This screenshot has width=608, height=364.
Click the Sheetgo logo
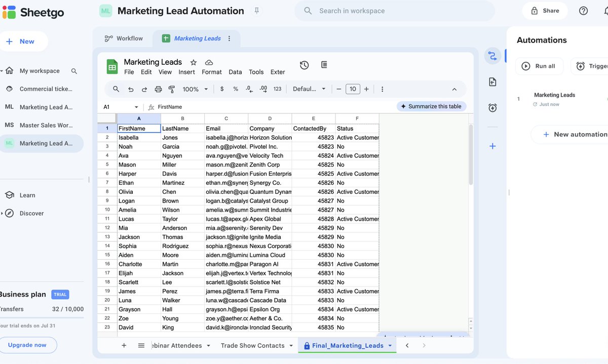point(33,12)
